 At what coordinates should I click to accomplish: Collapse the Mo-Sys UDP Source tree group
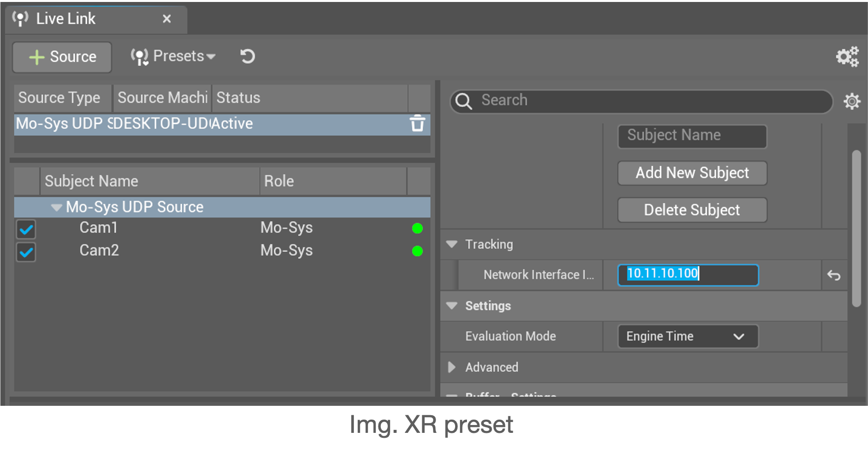(57, 208)
